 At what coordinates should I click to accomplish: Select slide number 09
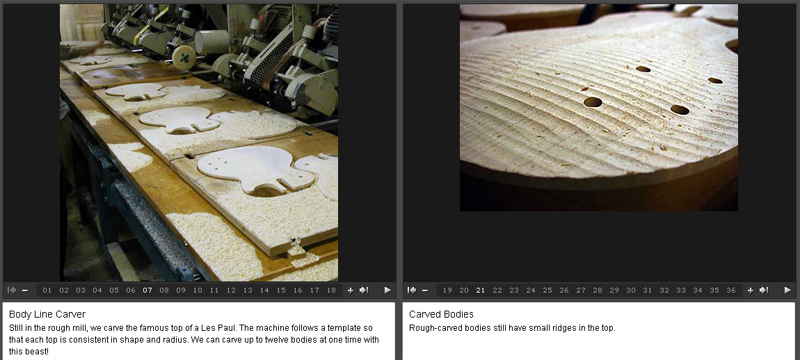point(181,290)
